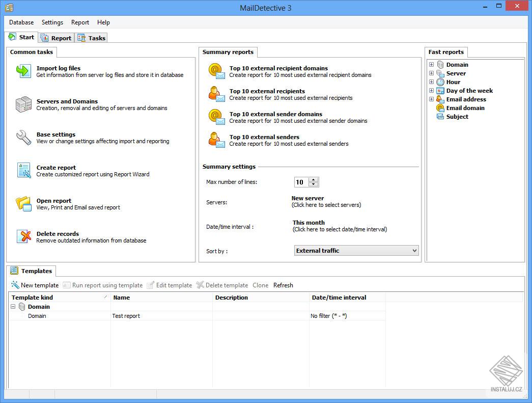Click the Fast reports tab header
Image resolution: width=532 pixels, height=403 pixels.
click(x=446, y=52)
